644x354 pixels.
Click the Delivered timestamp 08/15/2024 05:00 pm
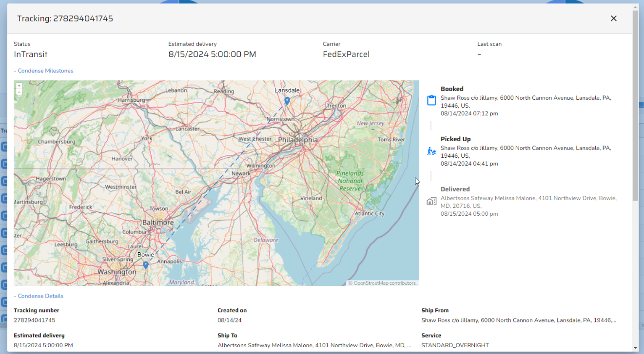point(469,214)
